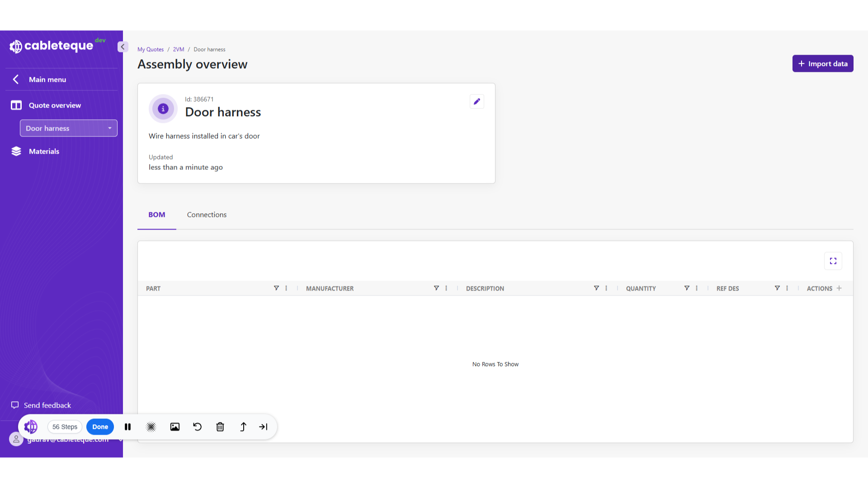Navigate to My Quotes via the breadcrumb
The height and width of the screenshot is (488, 868).
[x=150, y=49]
